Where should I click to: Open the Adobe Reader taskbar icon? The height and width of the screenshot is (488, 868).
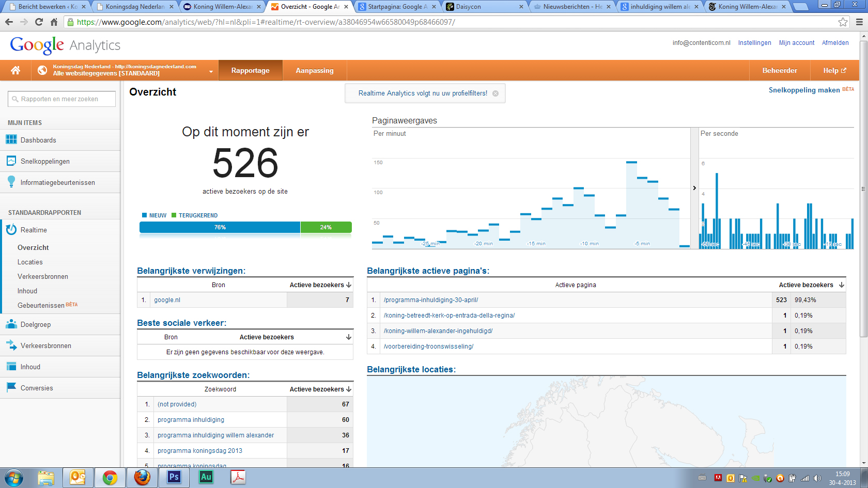pos(238,477)
